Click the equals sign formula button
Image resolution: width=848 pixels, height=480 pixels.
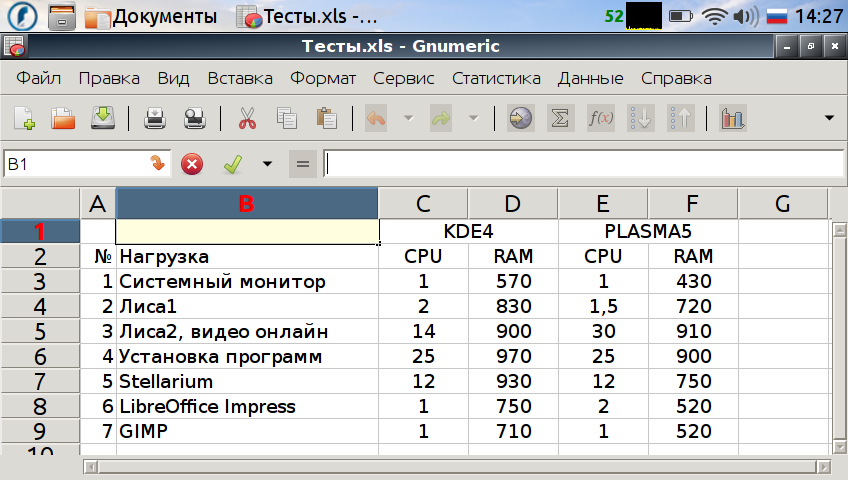pos(303,164)
